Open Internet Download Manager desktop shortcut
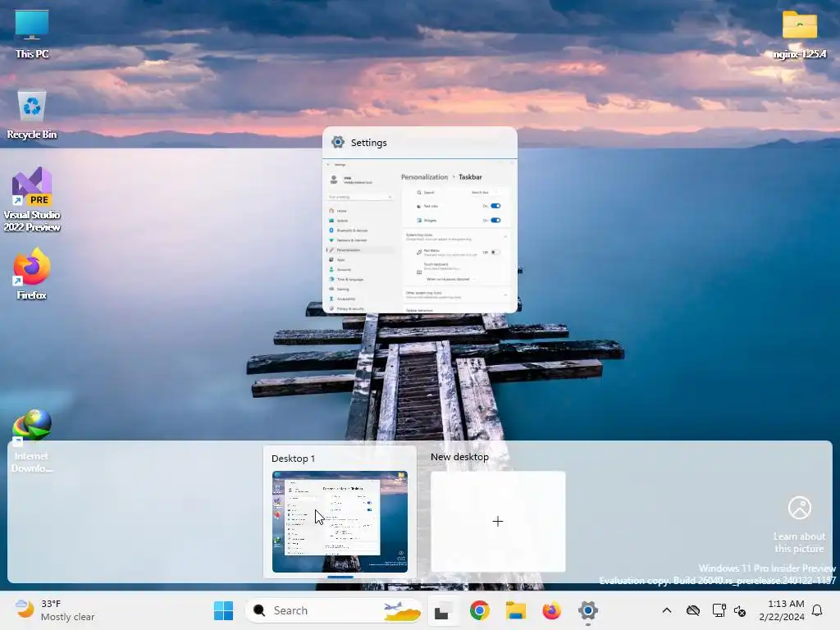Image resolution: width=840 pixels, height=630 pixels. 32,441
